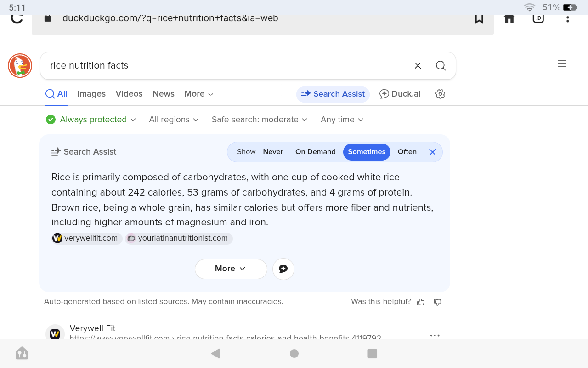
Task: Switch to the Videos tab
Action: click(x=129, y=94)
